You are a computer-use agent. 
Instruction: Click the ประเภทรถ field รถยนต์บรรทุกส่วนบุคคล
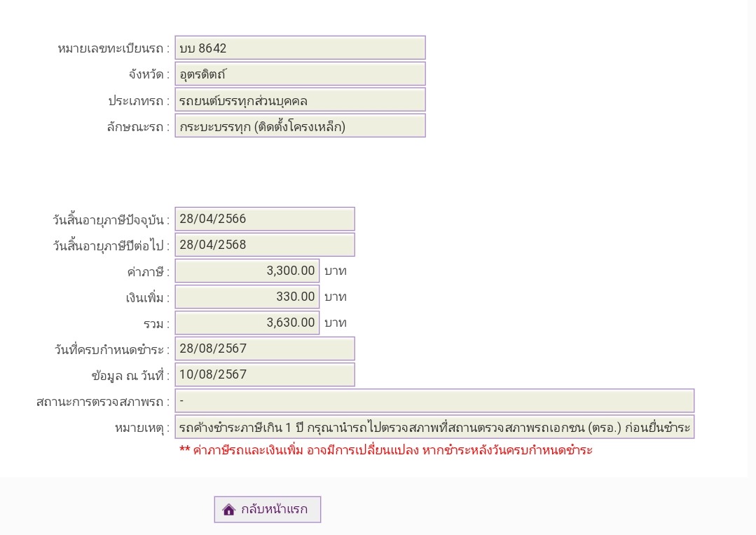tap(300, 100)
